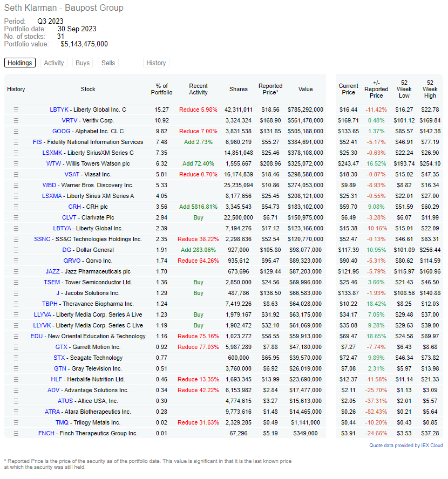Select 'Add 72.40%' in WTW row

click(198, 164)
